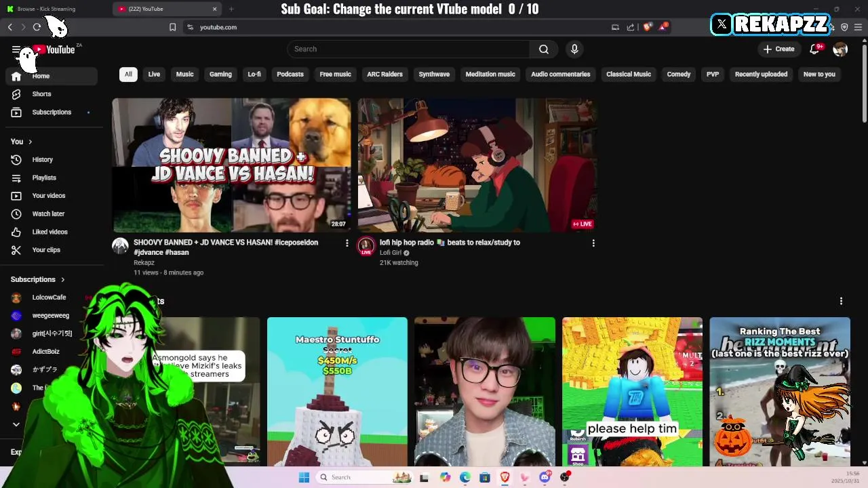Bookmark this page icon in address bar

click(x=172, y=27)
